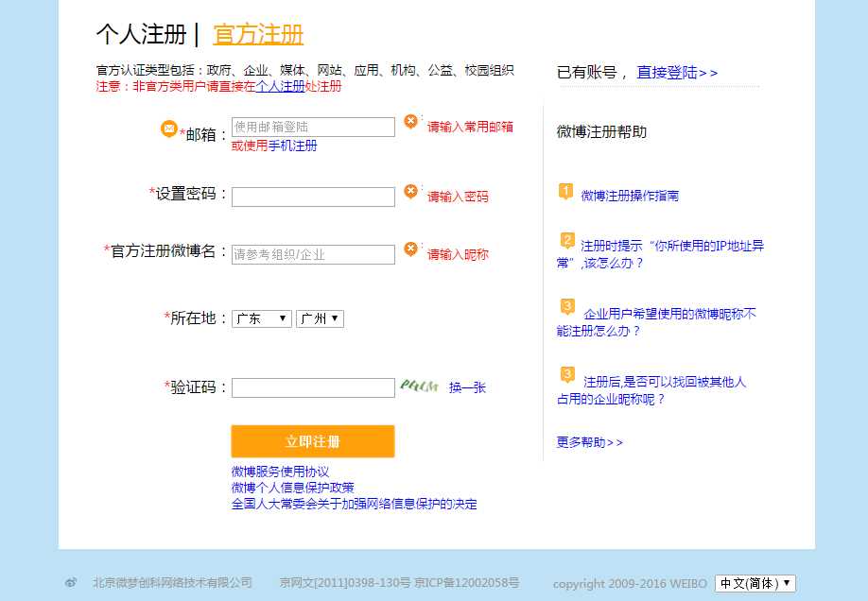The width and height of the screenshot is (868, 601).
Task: Click the number 2 badge beside the IP地址异常 help item
Action: tap(567, 241)
